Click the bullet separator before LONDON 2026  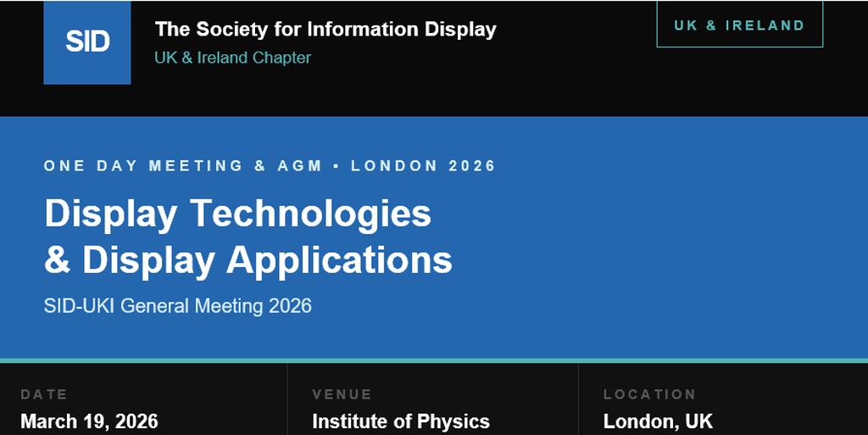tap(337, 166)
